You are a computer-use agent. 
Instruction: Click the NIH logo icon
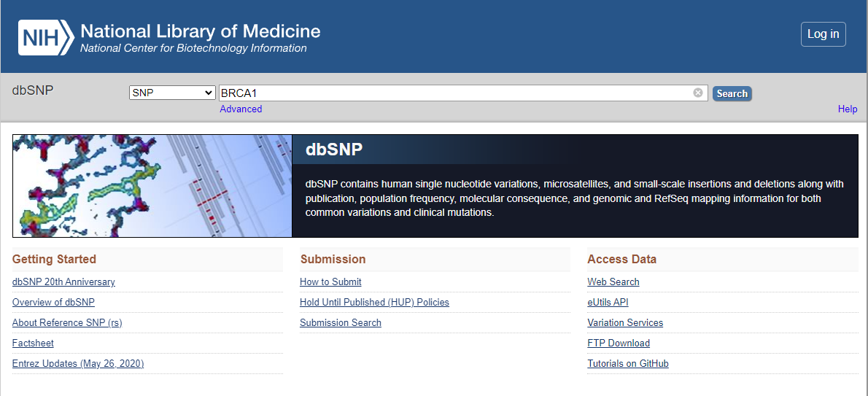click(46, 37)
